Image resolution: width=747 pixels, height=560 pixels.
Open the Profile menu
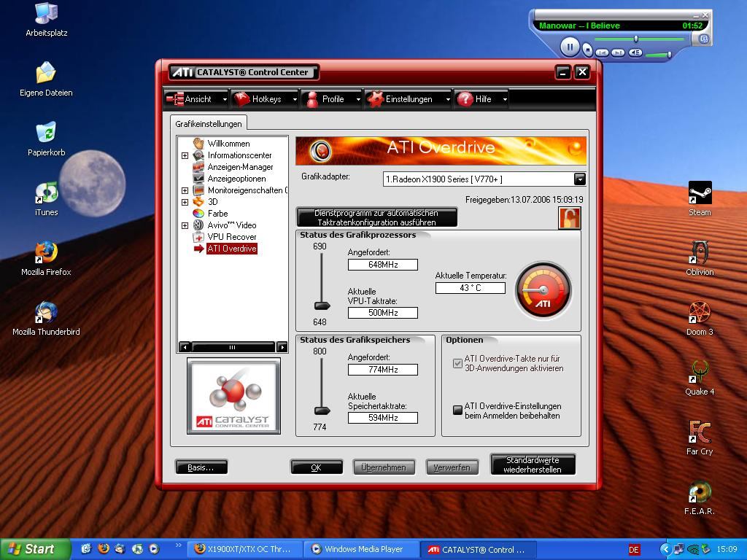(x=332, y=99)
